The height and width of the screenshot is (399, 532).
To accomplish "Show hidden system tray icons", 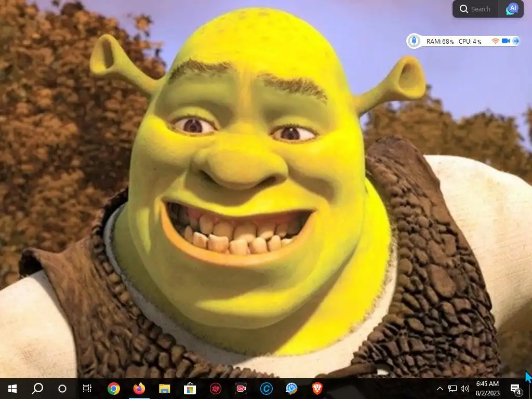I will pyautogui.click(x=440, y=389).
